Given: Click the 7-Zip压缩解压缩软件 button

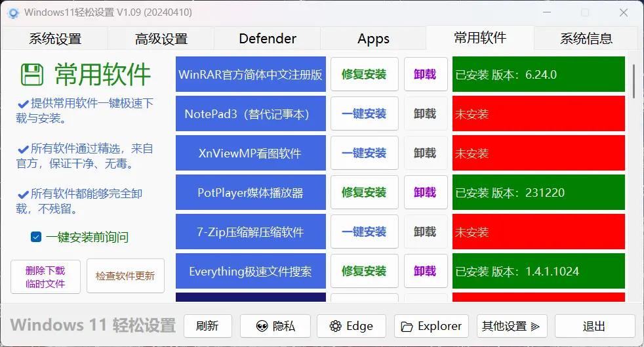Looking at the screenshot, I should tap(251, 232).
